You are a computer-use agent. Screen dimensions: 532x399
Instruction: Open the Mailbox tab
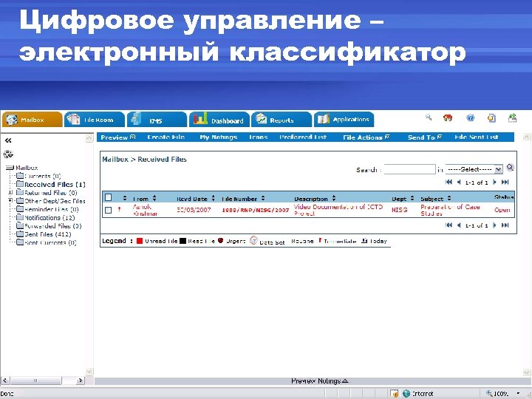[x=33, y=120]
